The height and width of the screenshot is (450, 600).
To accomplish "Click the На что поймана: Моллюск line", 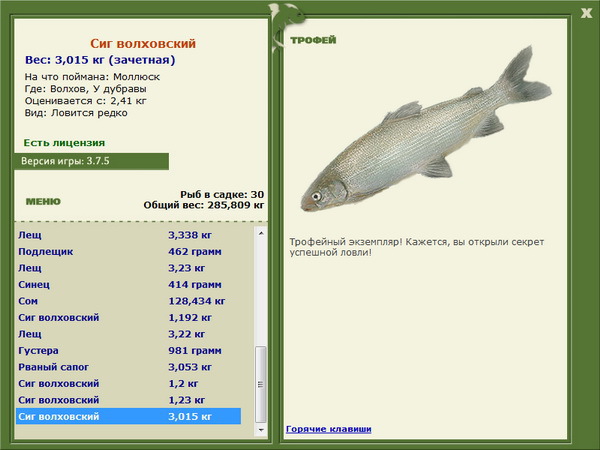I will pos(92,77).
